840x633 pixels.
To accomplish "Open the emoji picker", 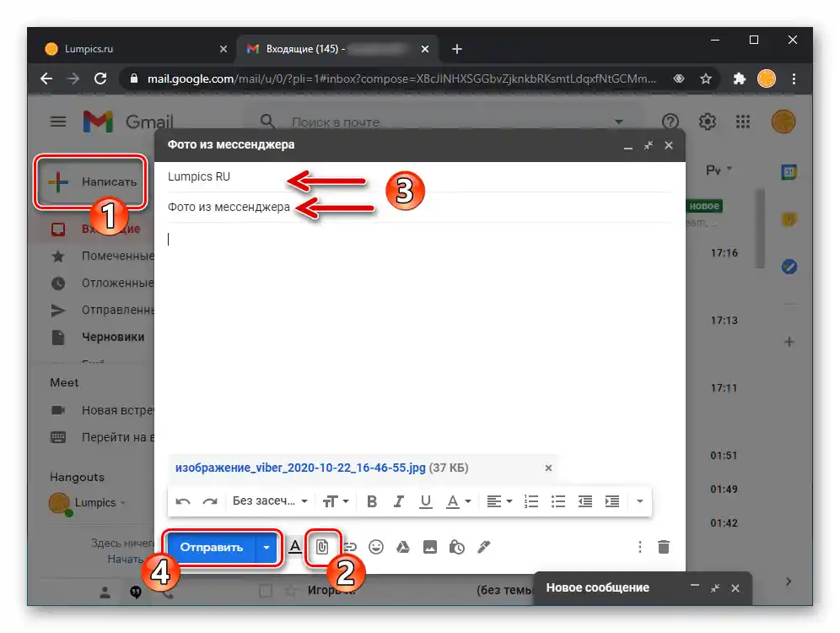I will [375, 547].
